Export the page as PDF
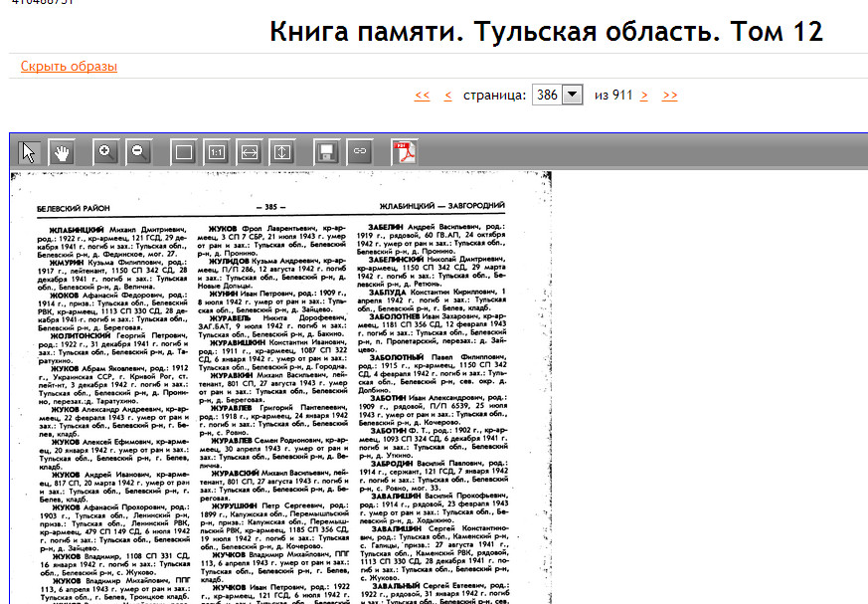 (x=404, y=152)
